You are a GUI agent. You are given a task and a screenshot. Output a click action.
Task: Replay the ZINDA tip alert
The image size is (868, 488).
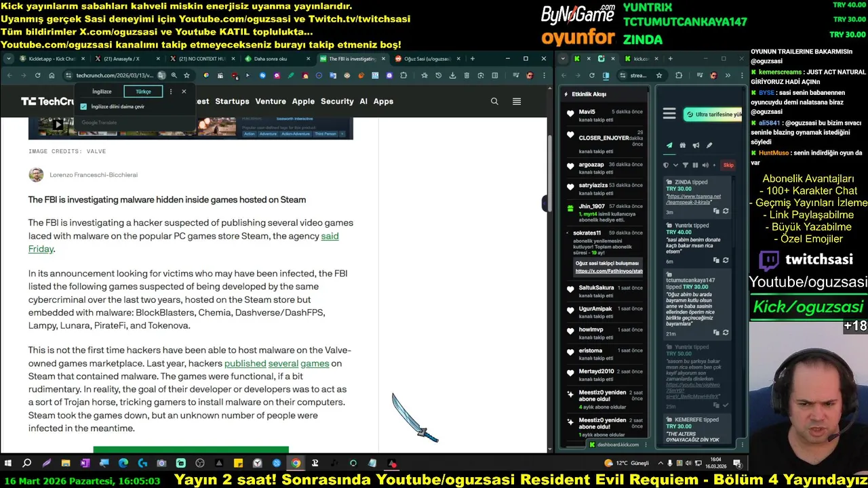point(725,211)
